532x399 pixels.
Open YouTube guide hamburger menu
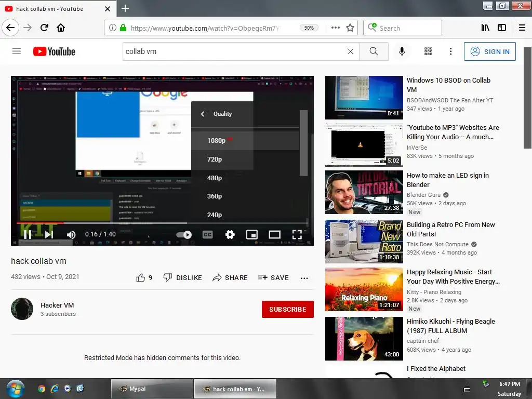[17, 51]
